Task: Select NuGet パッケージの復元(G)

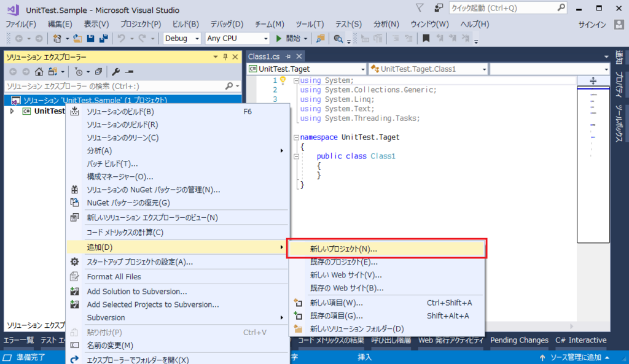Action: click(x=178, y=203)
